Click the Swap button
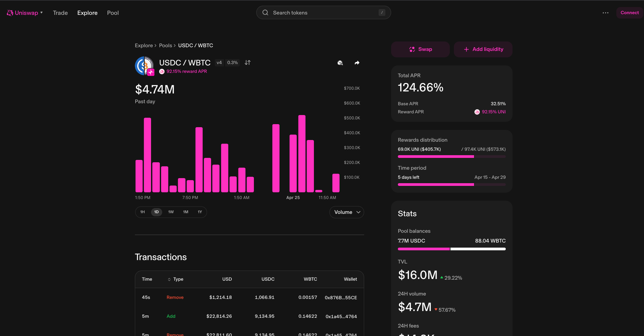 point(420,49)
